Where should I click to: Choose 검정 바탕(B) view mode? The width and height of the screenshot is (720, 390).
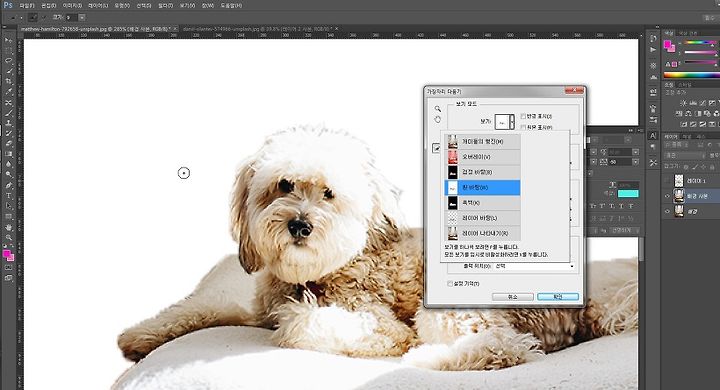point(483,172)
